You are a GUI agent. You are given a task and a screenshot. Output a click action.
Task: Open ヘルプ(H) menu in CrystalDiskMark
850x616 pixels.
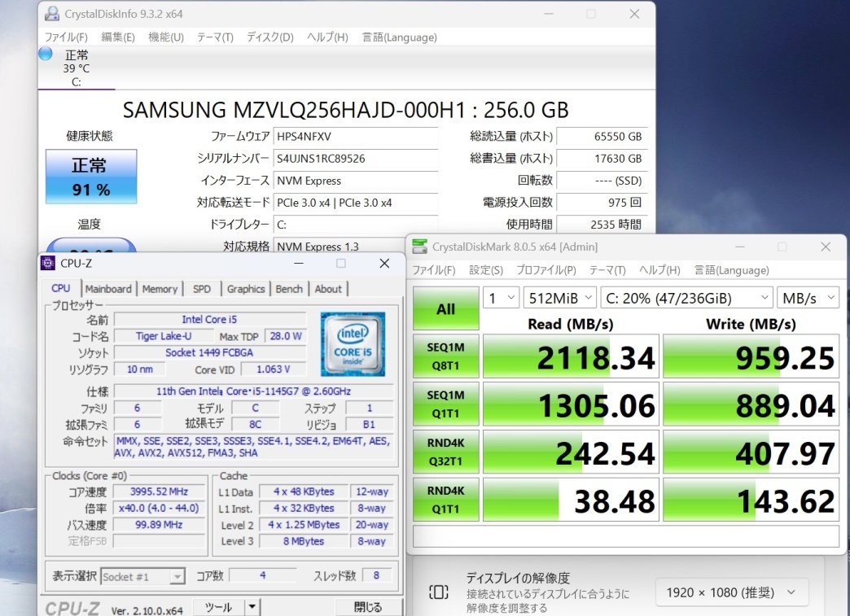pyautogui.click(x=659, y=270)
